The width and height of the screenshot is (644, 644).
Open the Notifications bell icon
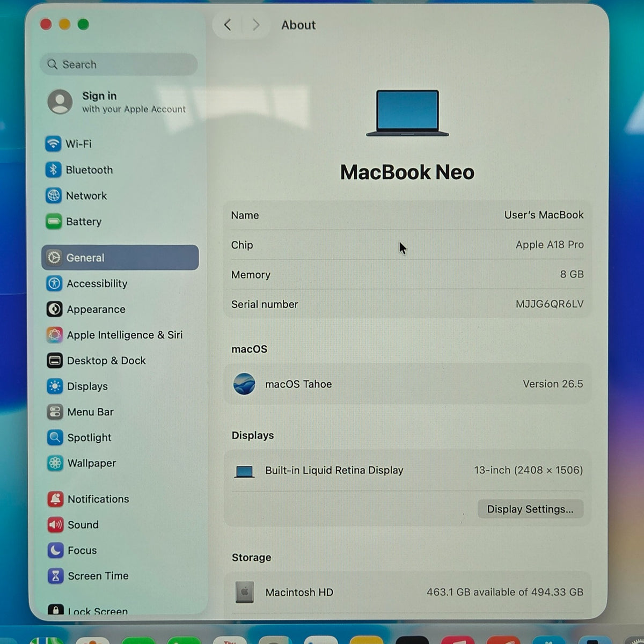(x=55, y=499)
